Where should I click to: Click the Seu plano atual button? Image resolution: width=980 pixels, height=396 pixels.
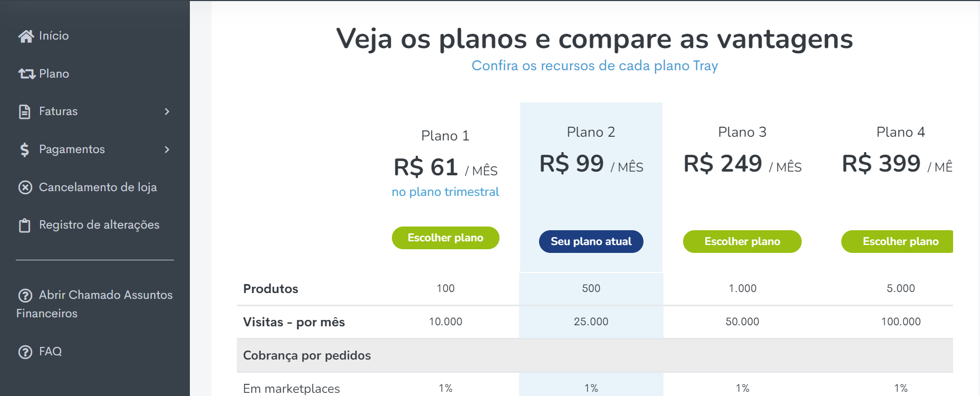click(591, 241)
